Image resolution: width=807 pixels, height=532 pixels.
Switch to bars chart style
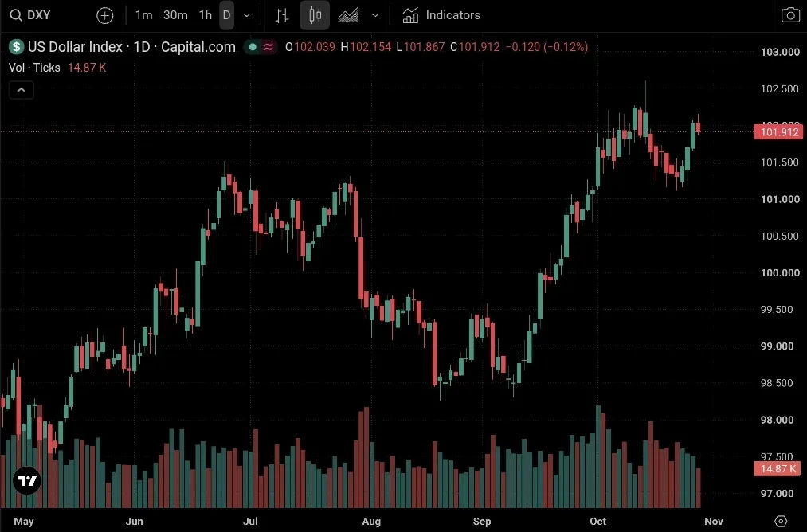coord(281,15)
